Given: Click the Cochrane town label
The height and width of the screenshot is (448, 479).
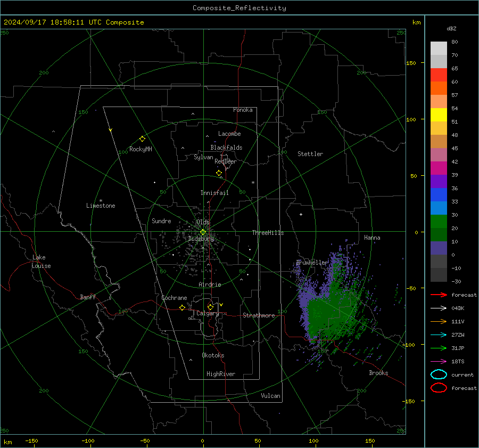Looking at the screenshot, I should [174, 298].
